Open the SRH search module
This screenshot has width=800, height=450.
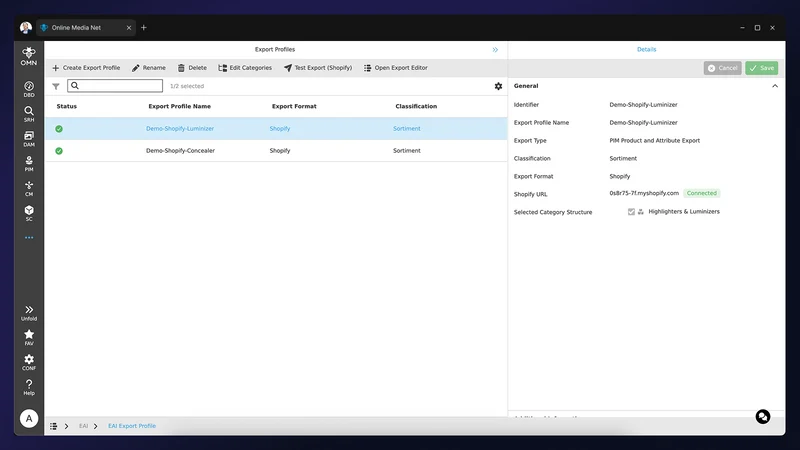click(29, 114)
